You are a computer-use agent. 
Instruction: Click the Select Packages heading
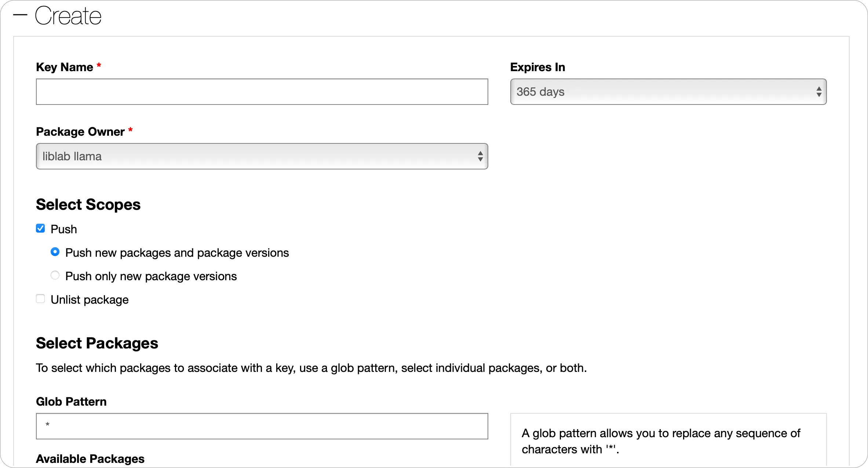click(97, 343)
